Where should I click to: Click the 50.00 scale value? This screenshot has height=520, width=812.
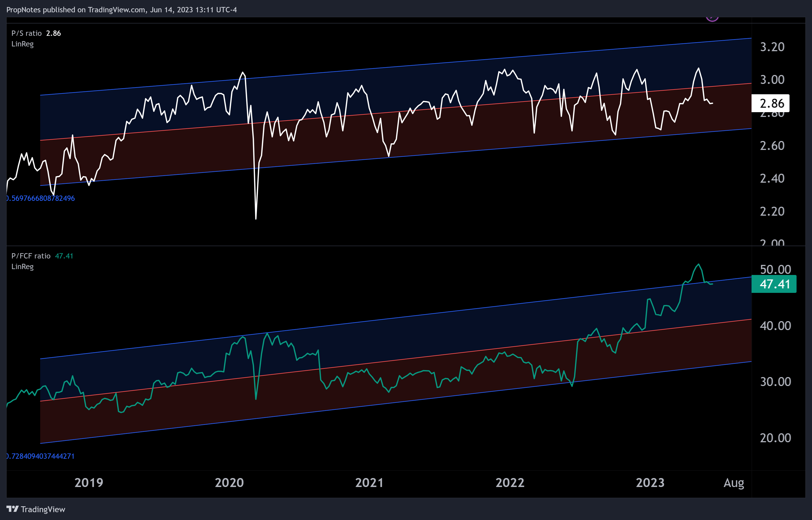coord(776,269)
